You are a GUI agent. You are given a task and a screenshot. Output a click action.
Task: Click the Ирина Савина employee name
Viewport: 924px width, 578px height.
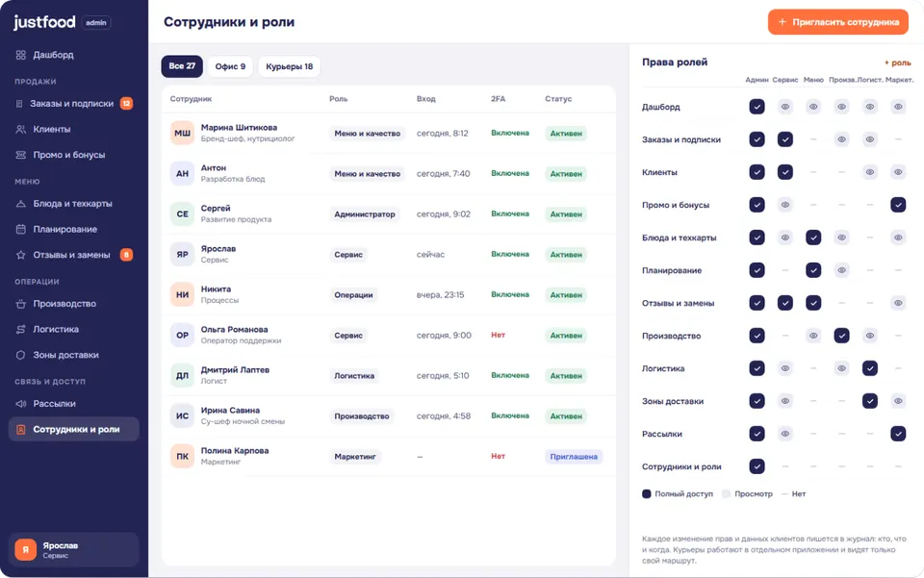(230, 411)
